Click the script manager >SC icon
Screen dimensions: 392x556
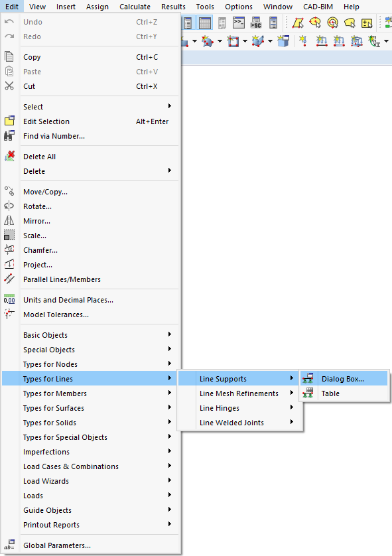(x=256, y=23)
